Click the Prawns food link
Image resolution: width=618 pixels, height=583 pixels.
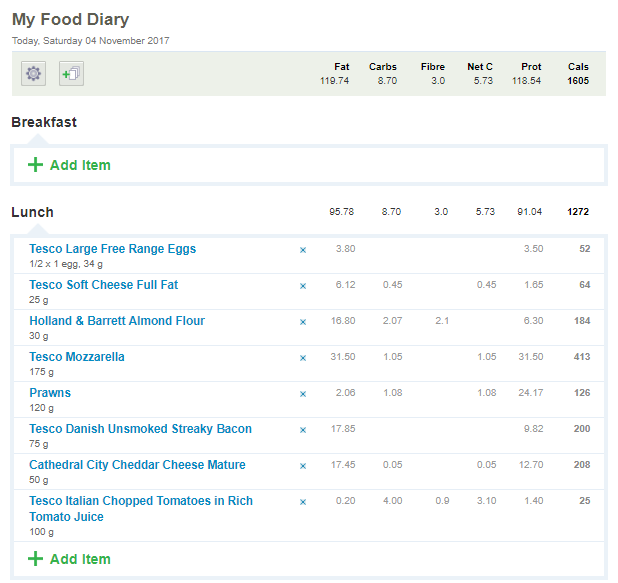tap(50, 393)
